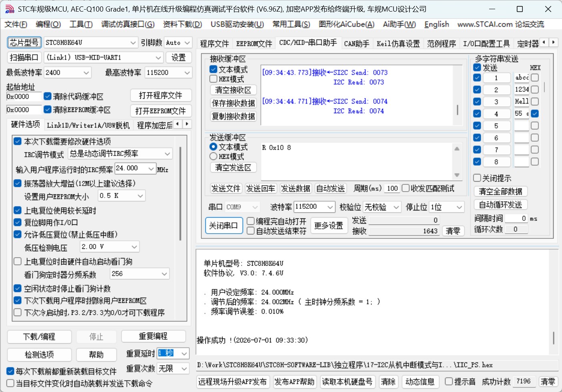Uncheck 本次下载需要修改硬件选项
Screen dimensions: 562x392
[18, 141]
